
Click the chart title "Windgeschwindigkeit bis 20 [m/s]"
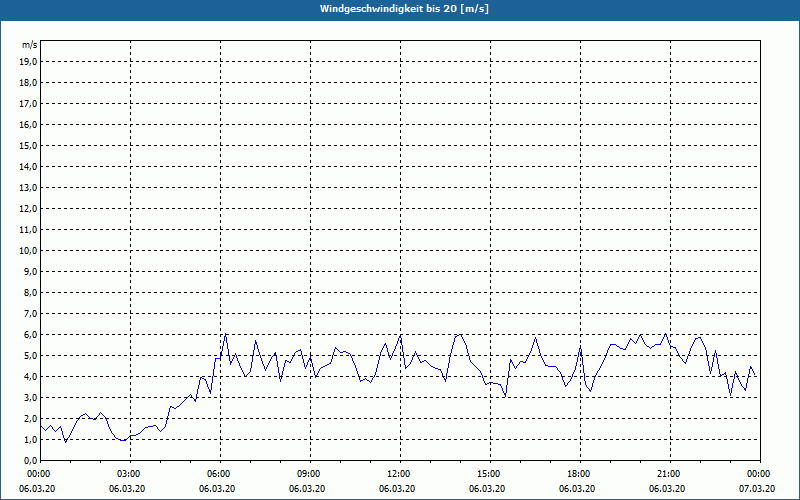pyautogui.click(x=404, y=9)
